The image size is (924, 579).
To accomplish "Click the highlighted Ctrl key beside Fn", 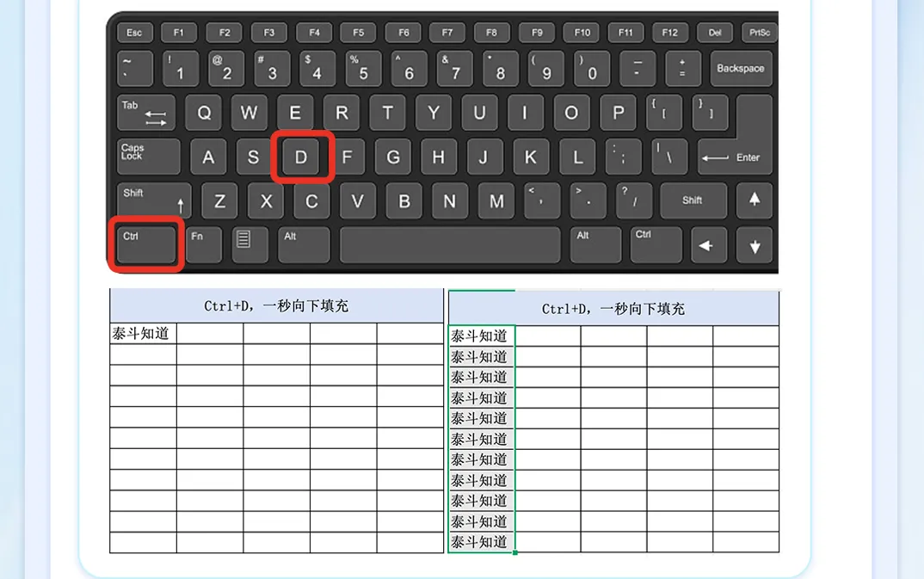I will 146,245.
